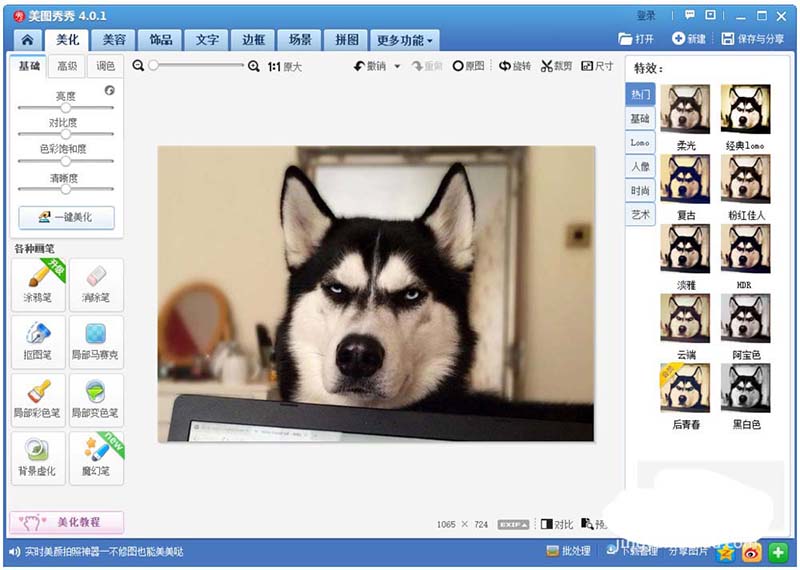The height and width of the screenshot is (570, 800).
Task: Select the 调色 color sub-tab
Action: pos(105,66)
